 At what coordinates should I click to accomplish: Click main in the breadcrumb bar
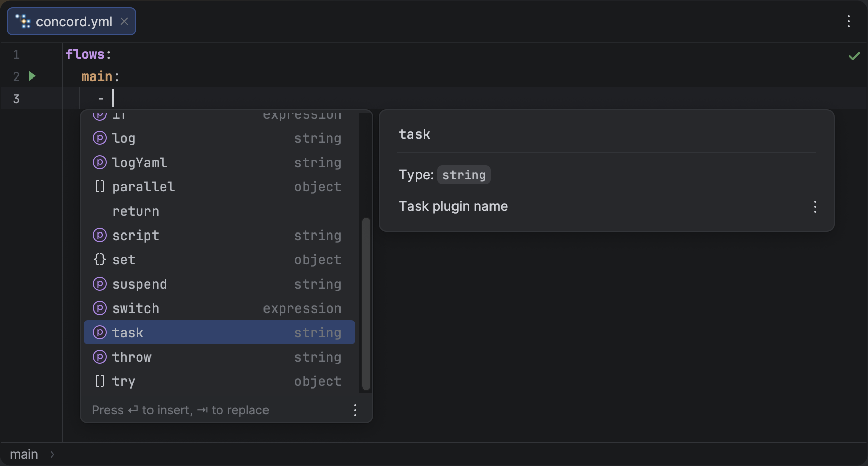[24, 454]
